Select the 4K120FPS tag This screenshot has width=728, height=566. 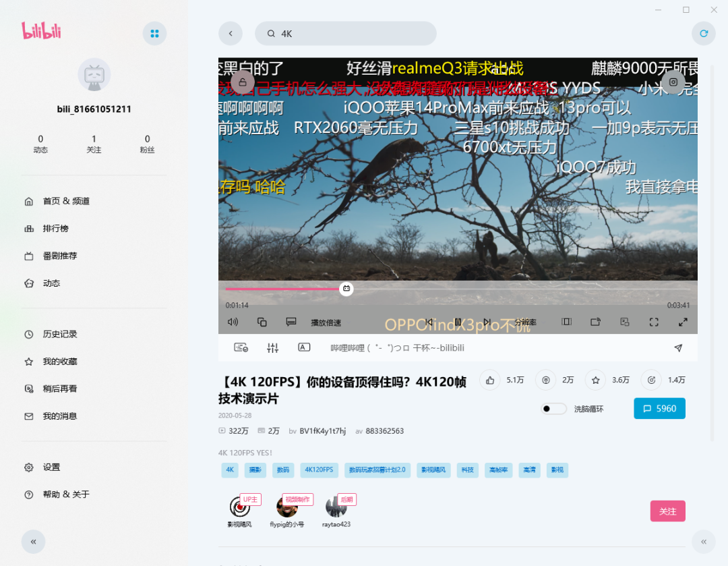pyautogui.click(x=319, y=470)
